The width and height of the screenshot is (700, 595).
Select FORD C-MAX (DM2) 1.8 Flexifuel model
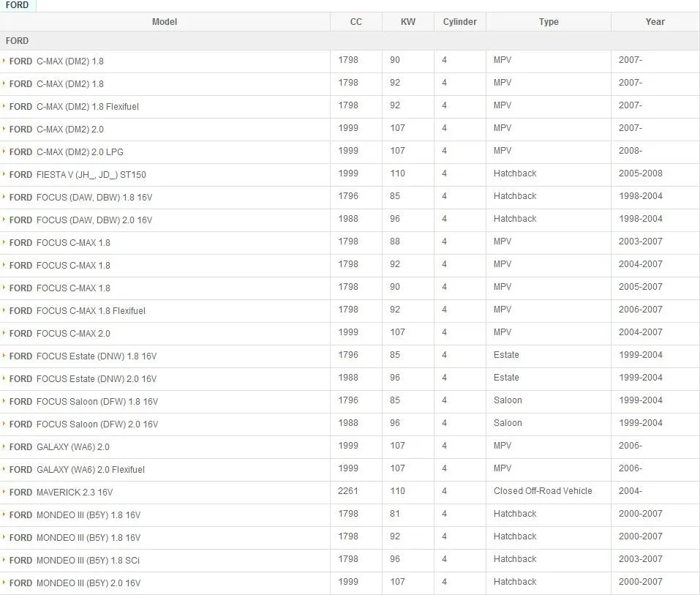[x=74, y=107]
